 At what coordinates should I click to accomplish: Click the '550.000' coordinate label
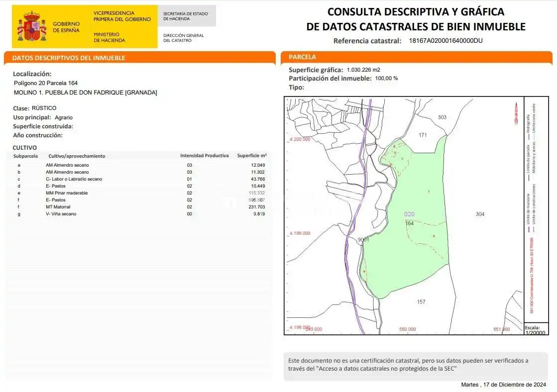pyautogui.click(x=408, y=329)
